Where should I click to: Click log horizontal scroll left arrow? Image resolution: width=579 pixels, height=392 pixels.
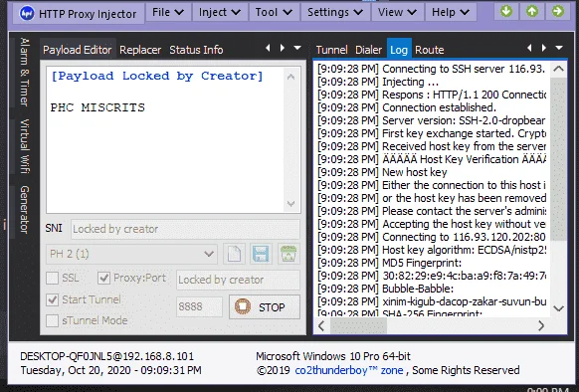coord(321,326)
